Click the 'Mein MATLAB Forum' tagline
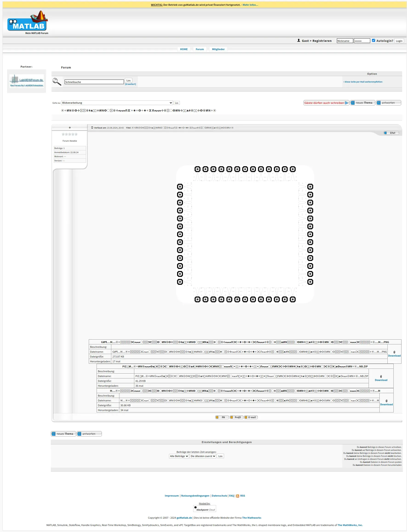407x532 pixels. pyautogui.click(x=37, y=33)
